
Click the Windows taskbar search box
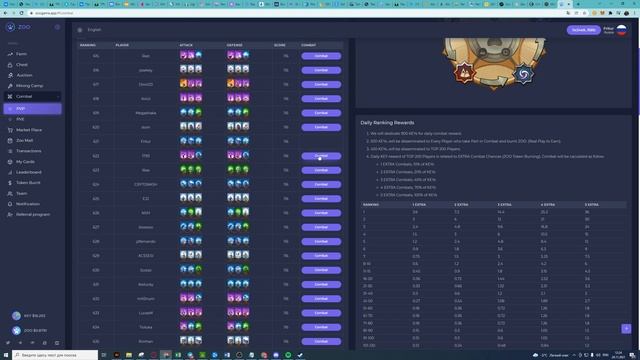55,355
